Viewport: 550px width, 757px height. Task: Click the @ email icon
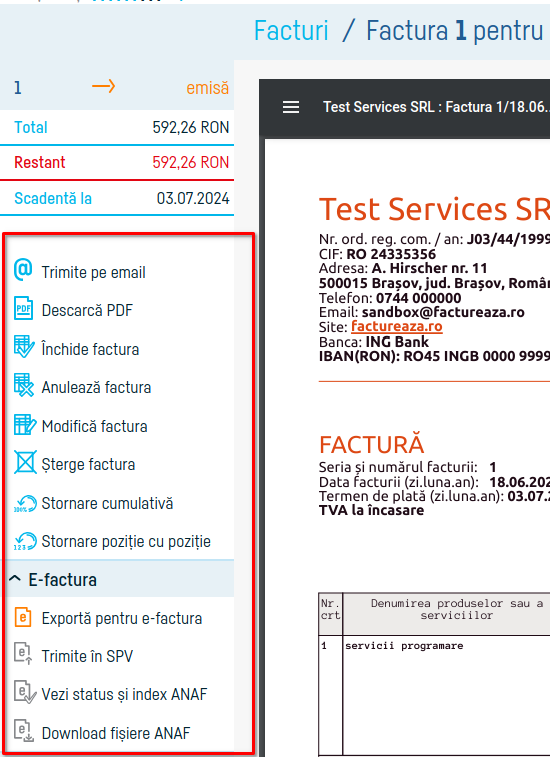click(x=23, y=270)
